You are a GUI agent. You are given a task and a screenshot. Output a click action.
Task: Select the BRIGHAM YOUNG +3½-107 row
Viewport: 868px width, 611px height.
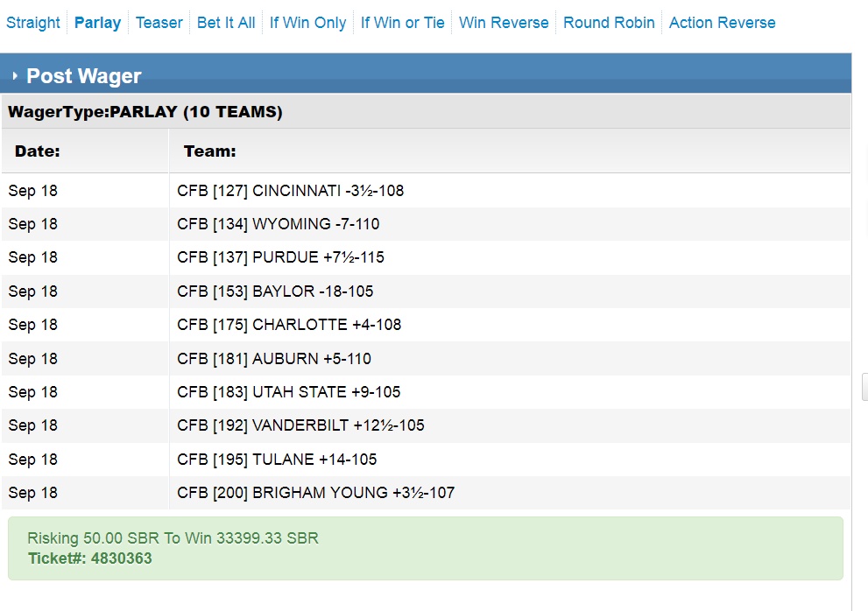(x=427, y=493)
